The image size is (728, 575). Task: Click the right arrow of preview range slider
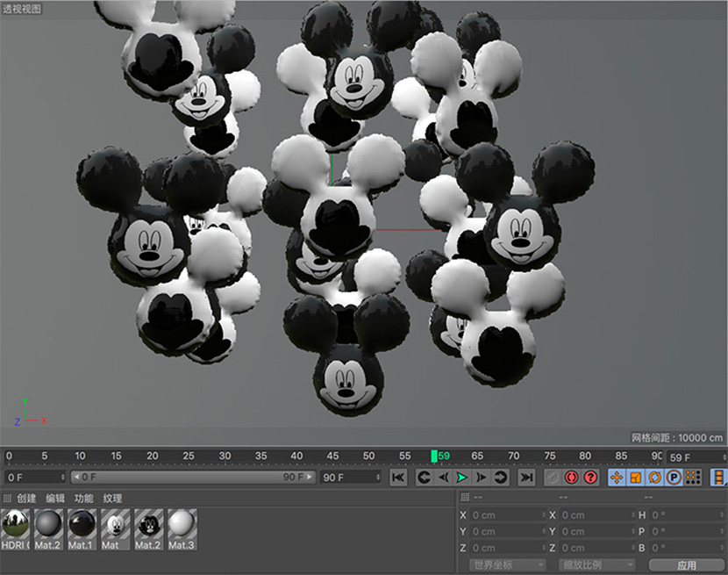pyautogui.click(x=310, y=477)
